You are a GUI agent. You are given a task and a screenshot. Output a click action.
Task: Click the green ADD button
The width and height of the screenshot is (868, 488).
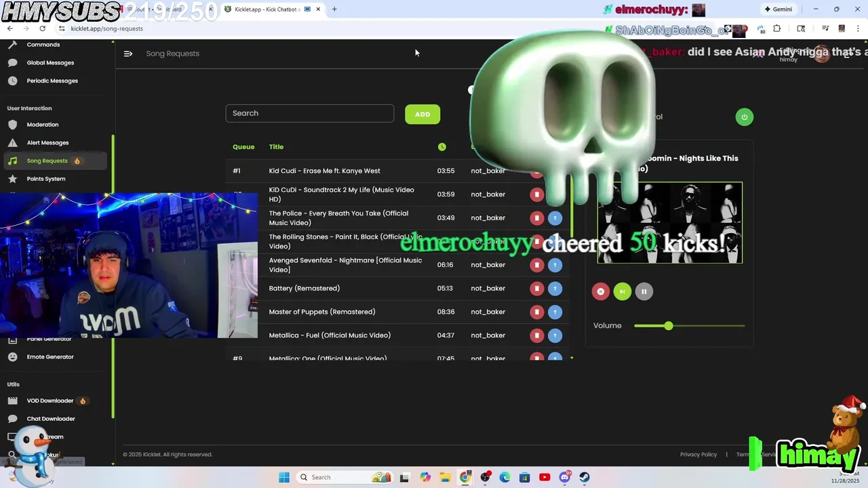pos(422,114)
